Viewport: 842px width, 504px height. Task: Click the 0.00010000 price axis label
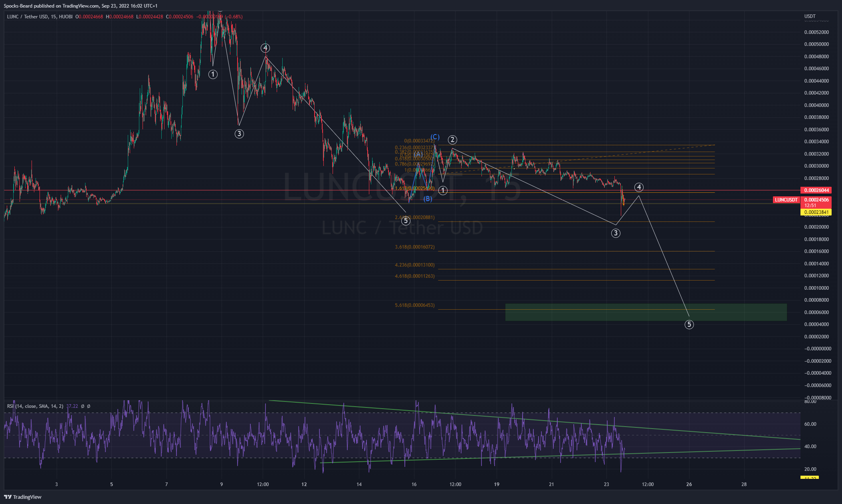[816, 288]
